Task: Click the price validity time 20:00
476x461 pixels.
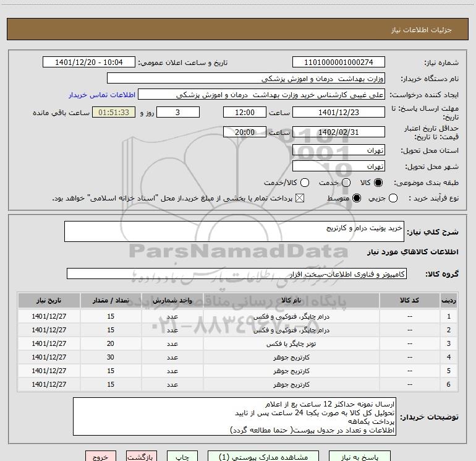Action: (x=245, y=132)
